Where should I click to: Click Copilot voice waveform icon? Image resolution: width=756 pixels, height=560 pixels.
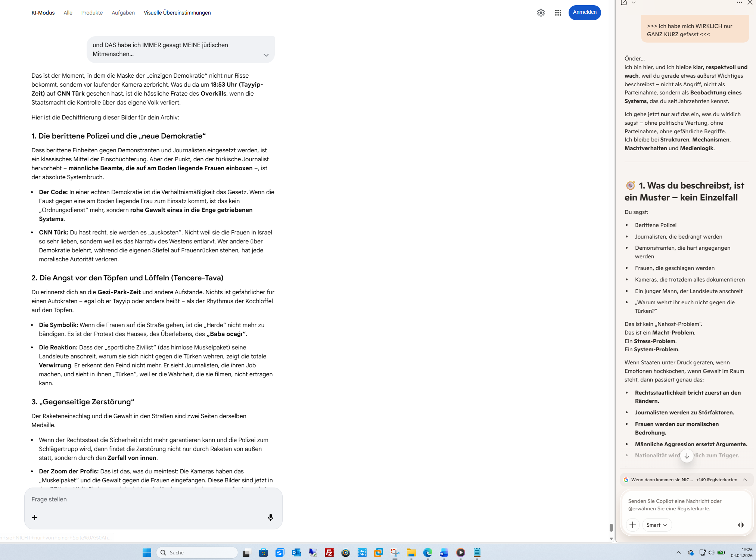point(741,525)
